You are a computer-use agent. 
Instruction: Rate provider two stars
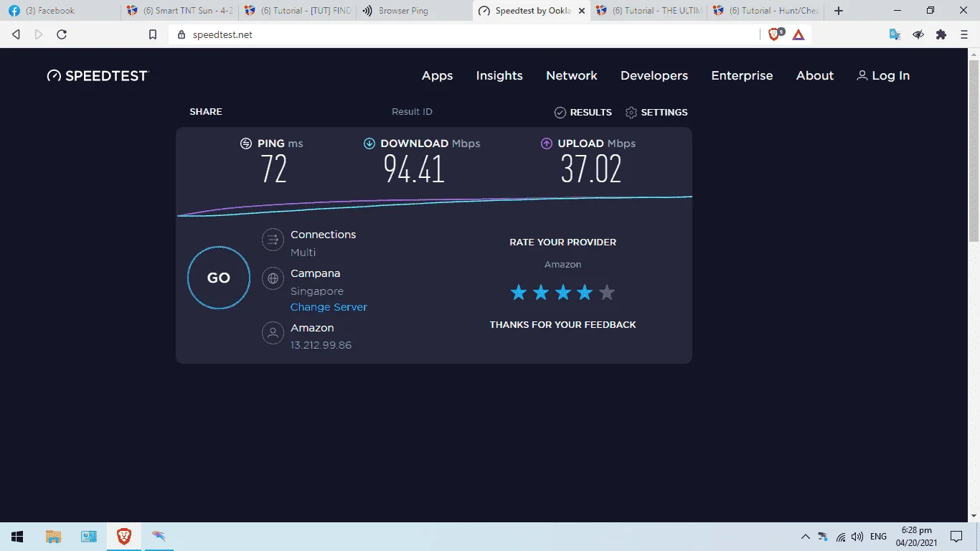pyautogui.click(x=541, y=292)
